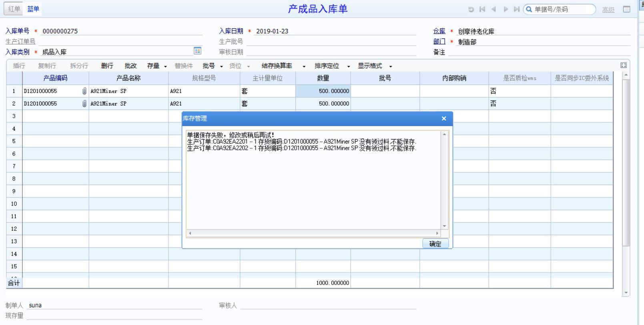The width and height of the screenshot is (644, 325).
Task: Jump to the first document record
Action: pos(482,9)
